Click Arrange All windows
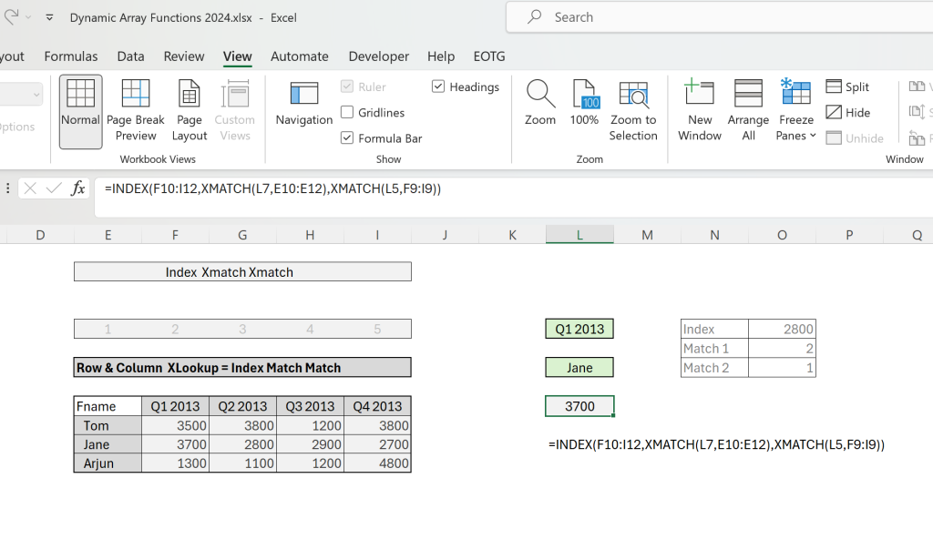The height and width of the screenshot is (560, 933). coord(749,111)
